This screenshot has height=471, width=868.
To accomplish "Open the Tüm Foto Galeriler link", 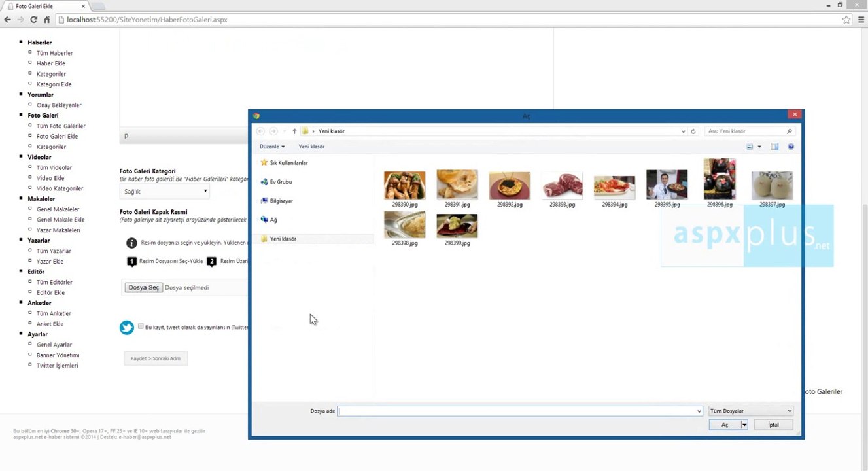I will (61, 126).
